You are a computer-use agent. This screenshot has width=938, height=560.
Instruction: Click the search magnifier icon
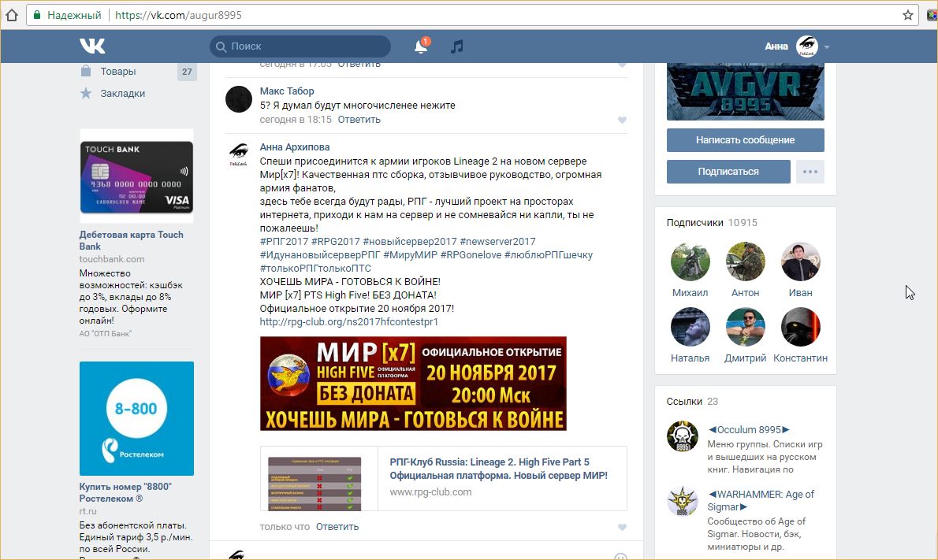click(221, 46)
